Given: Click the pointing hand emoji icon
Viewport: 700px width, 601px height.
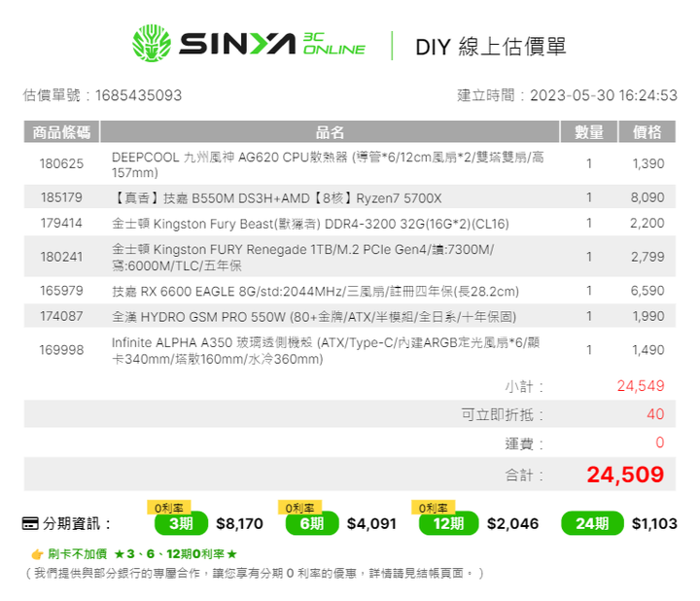Looking at the screenshot, I should click(x=37, y=554).
